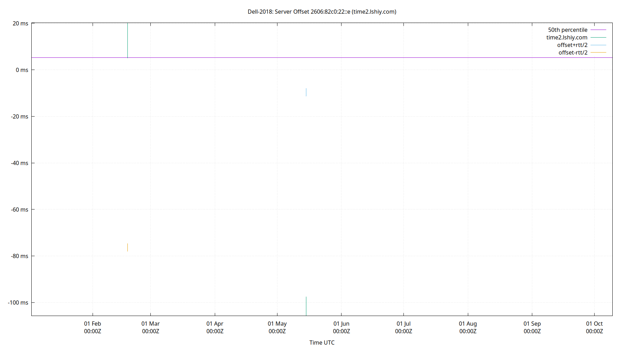Select the Time UTC axis label
Screen dimensions: 644x348
322,342
